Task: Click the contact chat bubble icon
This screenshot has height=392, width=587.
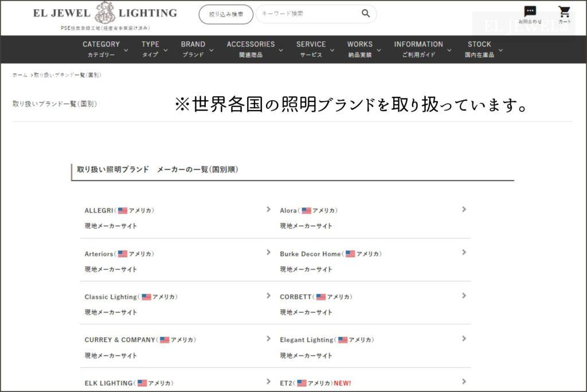Action: pyautogui.click(x=530, y=13)
